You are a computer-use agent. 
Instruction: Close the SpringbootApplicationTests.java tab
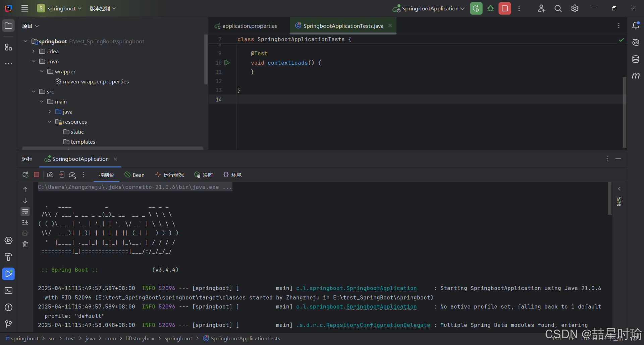[x=390, y=25]
